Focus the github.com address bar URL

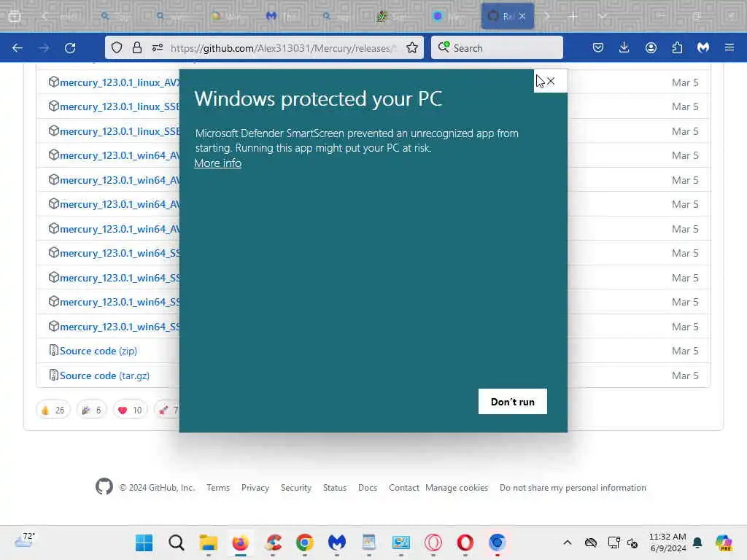click(x=283, y=47)
